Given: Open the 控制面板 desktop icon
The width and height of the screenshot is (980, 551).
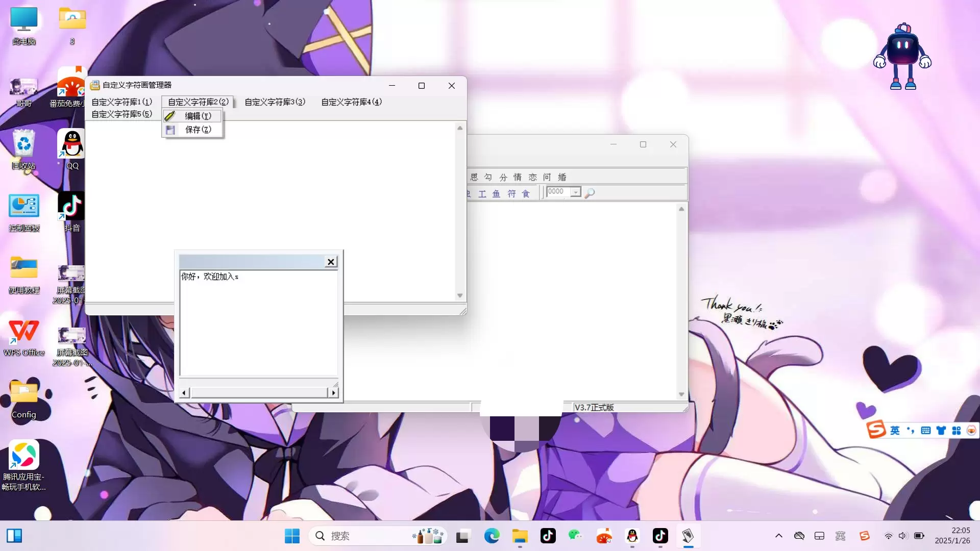Looking at the screenshot, I should (24, 213).
